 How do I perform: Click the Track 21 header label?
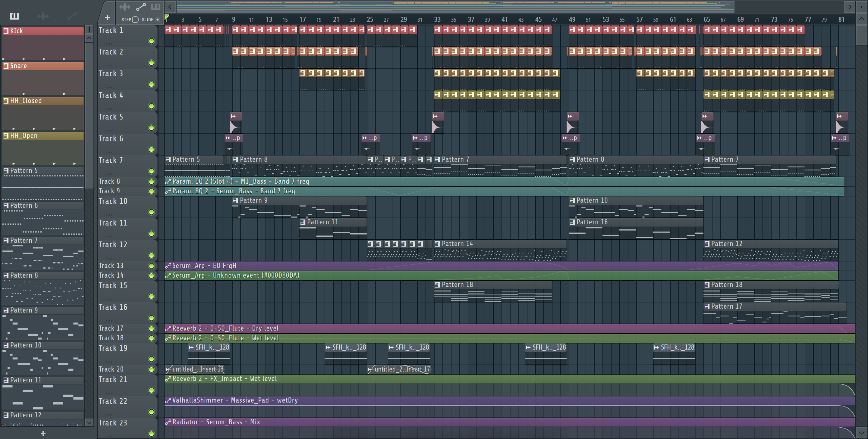click(x=113, y=380)
